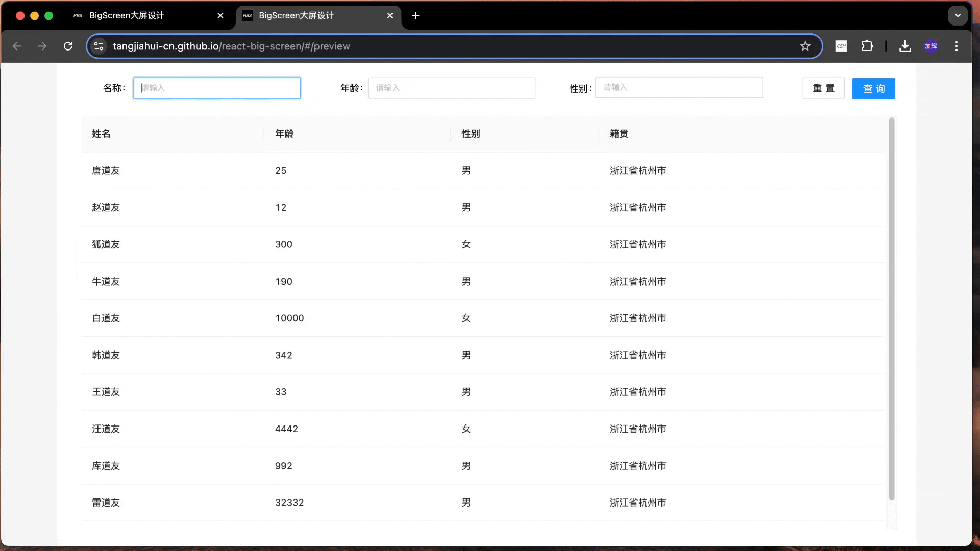Open a new tab with the plus icon
Viewport: 980px width, 551px height.
coord(415,16)
